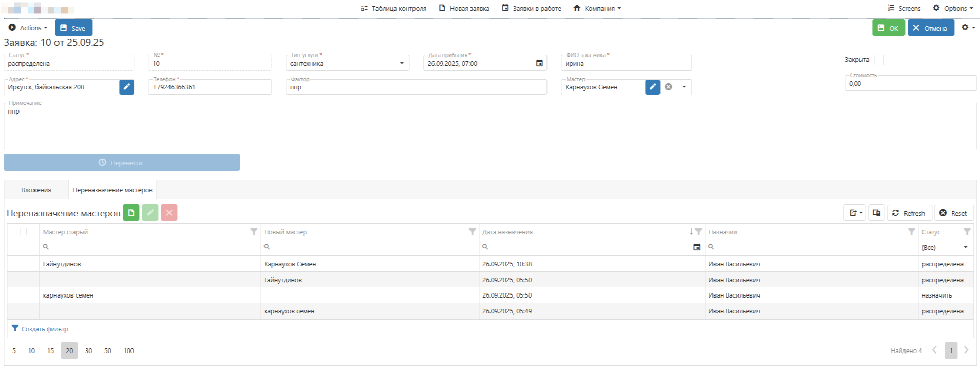Click the Reset button in grid toolbar

click(x=954, y=213)
